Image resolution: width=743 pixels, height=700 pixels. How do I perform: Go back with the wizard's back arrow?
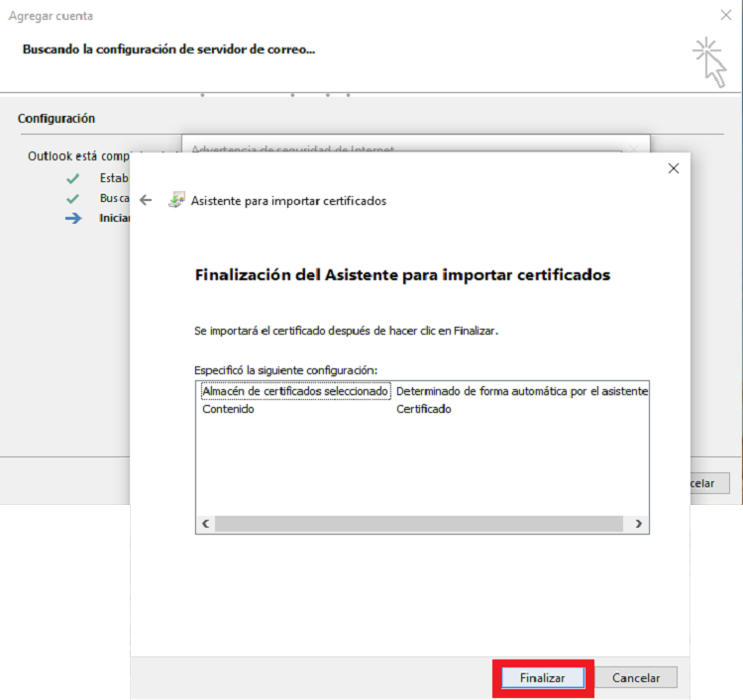[x=146, y=200]
